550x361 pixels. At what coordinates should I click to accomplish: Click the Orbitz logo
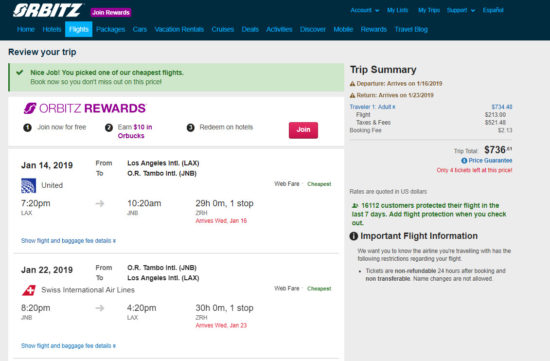(x=47, y=10)
